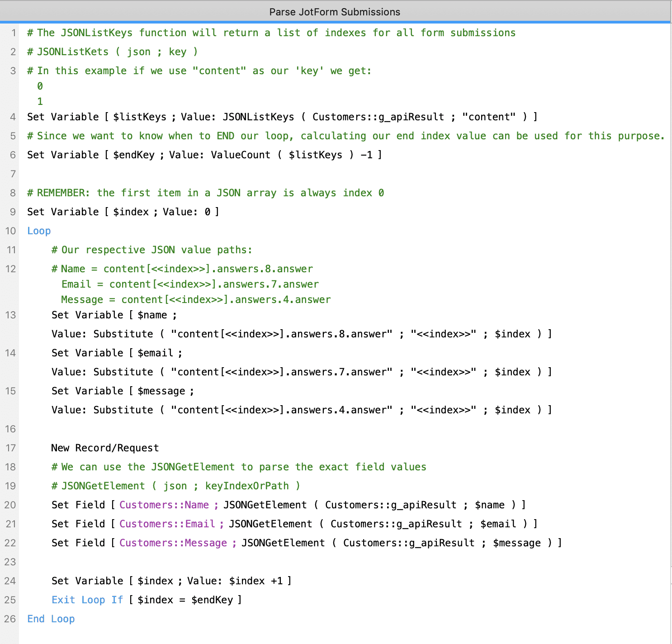
Task: Click the Customers::Name field reference
Action: (x=164, y=505)
